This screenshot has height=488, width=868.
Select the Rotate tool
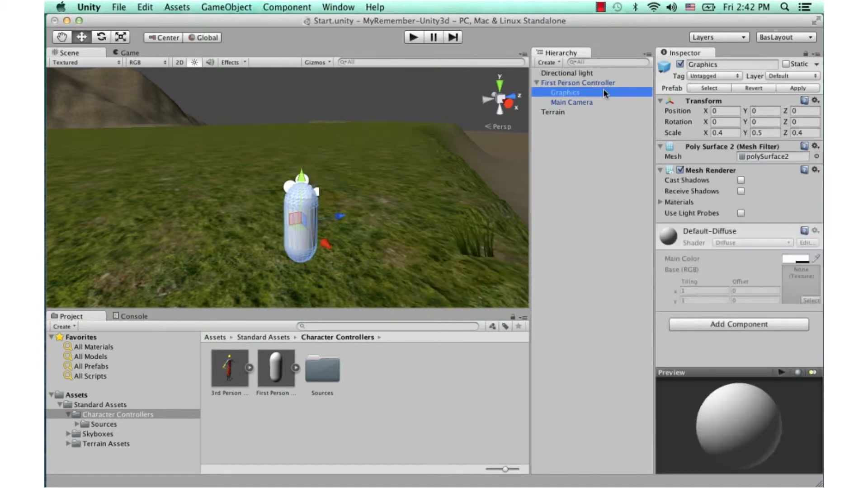click(101, 37)
